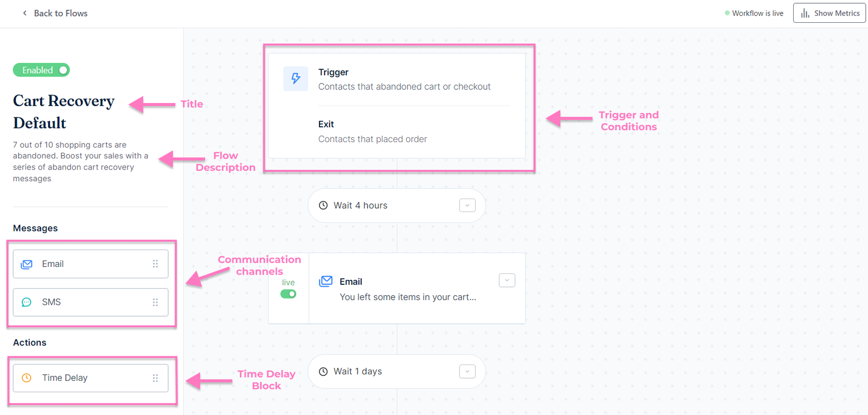
Task: Click the lightning bolt Trigger icon
Action: point(296,79)
